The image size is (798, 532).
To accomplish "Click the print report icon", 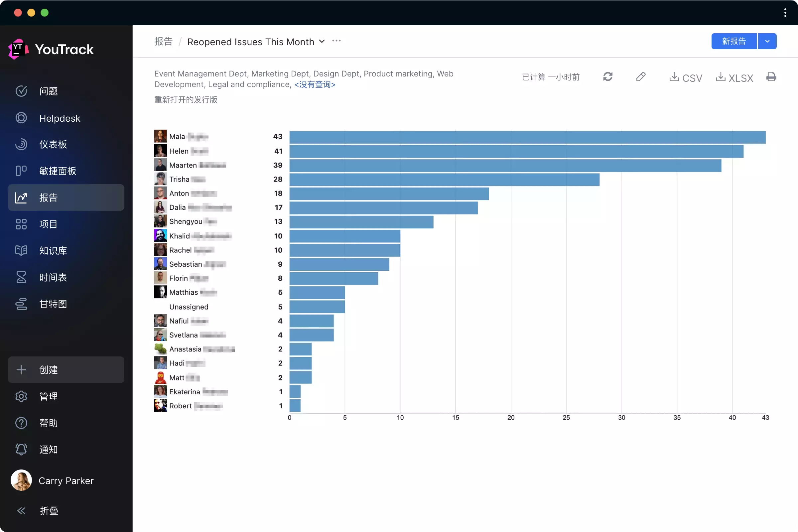I will tap(771, 77).
